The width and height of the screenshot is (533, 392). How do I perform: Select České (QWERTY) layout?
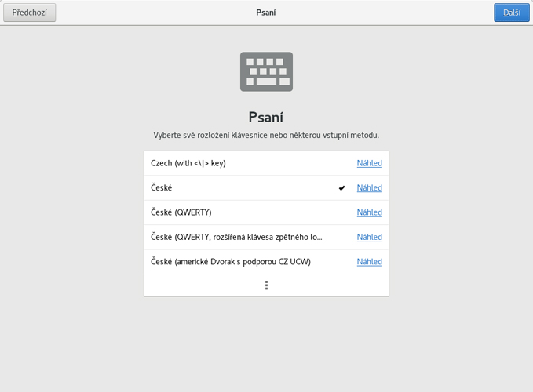click(266, 212)
